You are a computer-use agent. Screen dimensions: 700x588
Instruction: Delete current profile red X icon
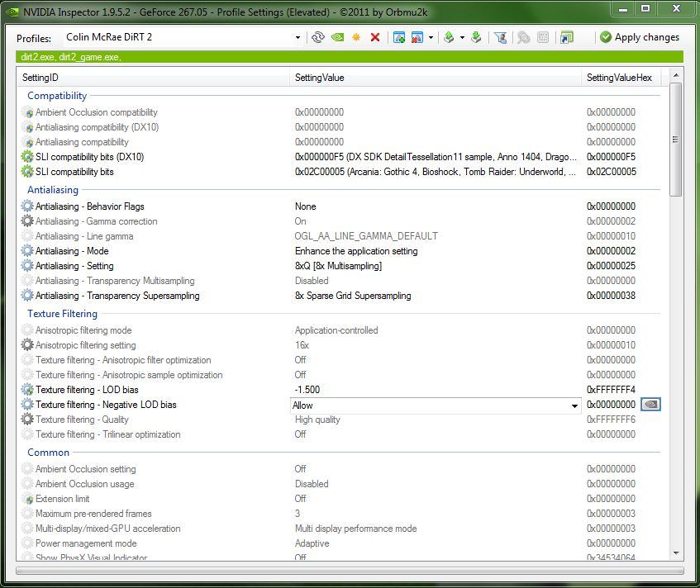click(x=375, y=37)
